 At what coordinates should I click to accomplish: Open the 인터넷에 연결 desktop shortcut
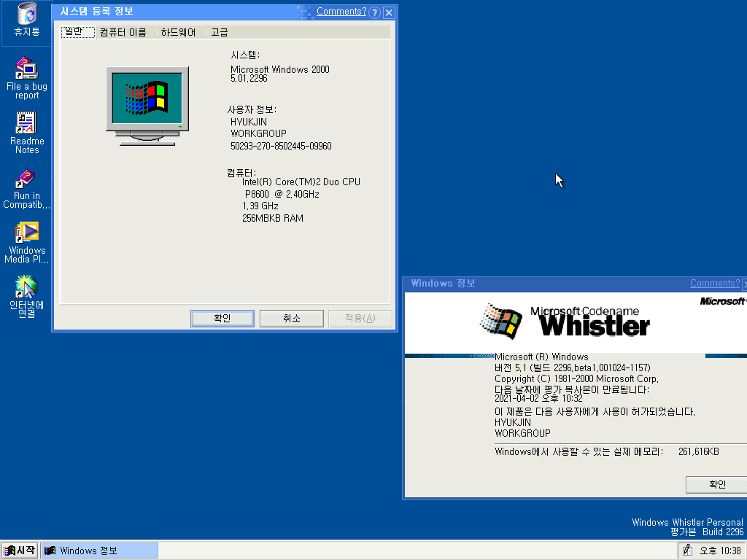27,296
